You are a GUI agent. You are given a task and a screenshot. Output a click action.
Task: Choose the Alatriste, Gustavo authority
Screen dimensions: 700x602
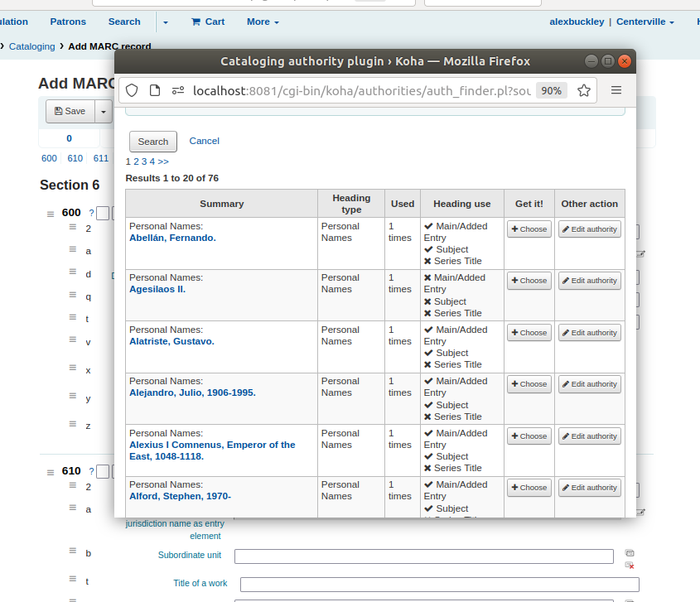tap(529, 332)
